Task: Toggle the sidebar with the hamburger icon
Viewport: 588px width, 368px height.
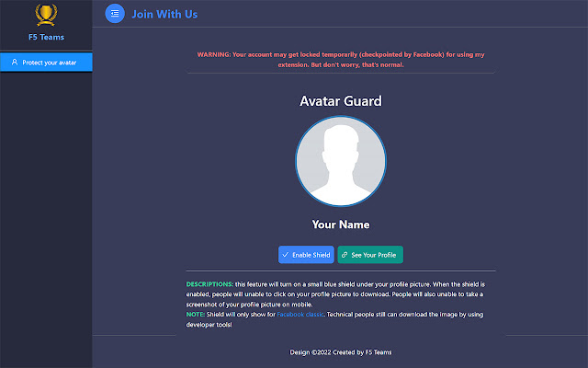Action: pos(115,14)
